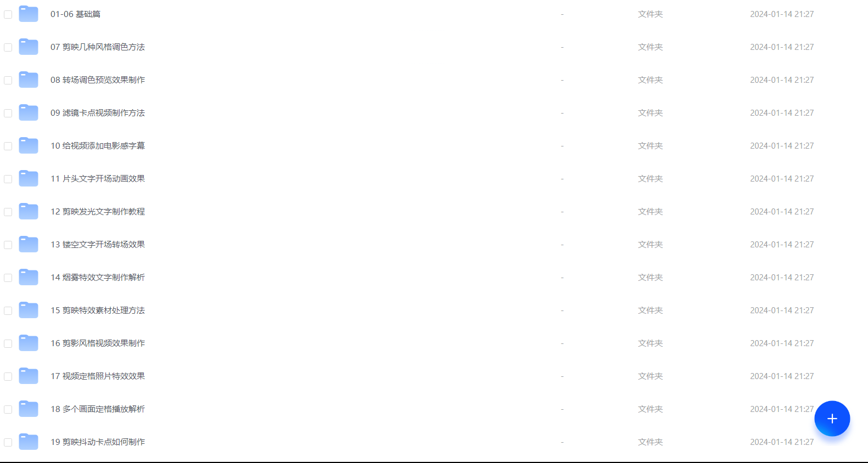
Task: Click folder icon for 19 剪映抖动卡点如何制作
Action: tap(29, 442)
